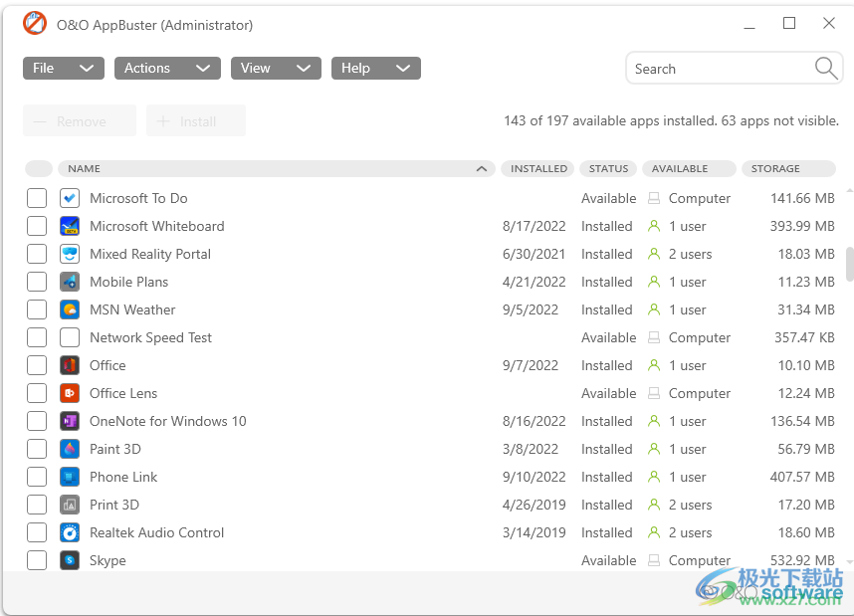The height and width of the screenshot is (616, 854).
Task: Open the Help dropdown menu
Action: (x=376, y=68)
